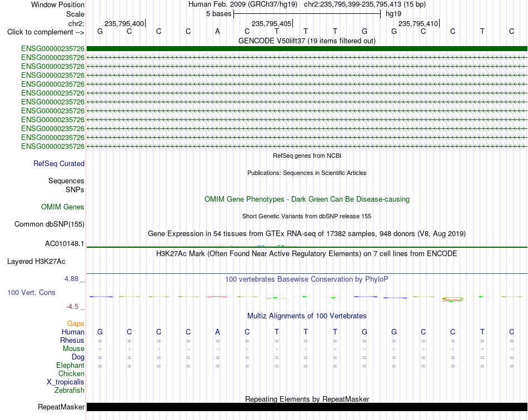Click the SNPs track label

pos(75,190)
